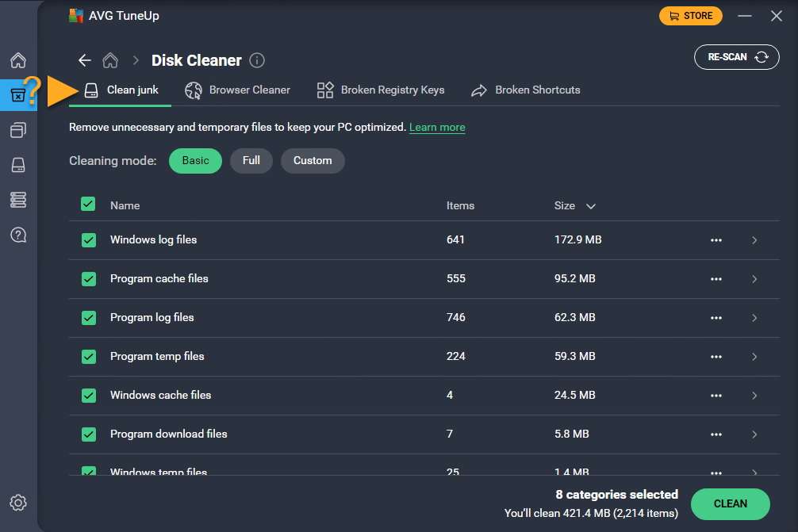Switch to Broken Registry Keys tab
The image size is (798, 532).
381,90
